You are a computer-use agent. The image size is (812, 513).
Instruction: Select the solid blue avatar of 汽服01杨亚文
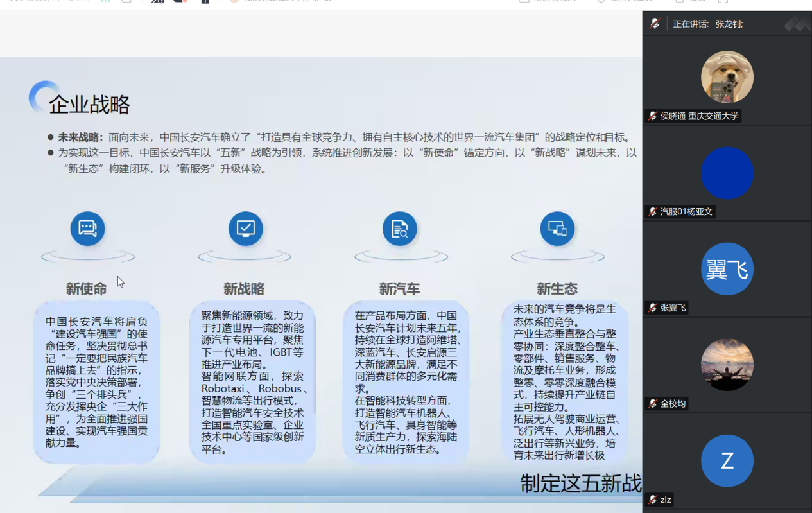(x=727, y=173)
